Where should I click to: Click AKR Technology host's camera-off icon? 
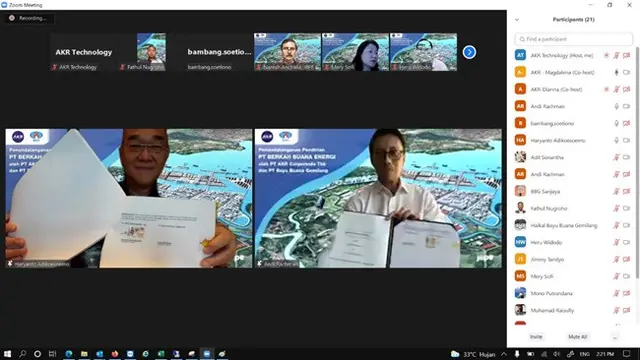[x=627, y=55]
